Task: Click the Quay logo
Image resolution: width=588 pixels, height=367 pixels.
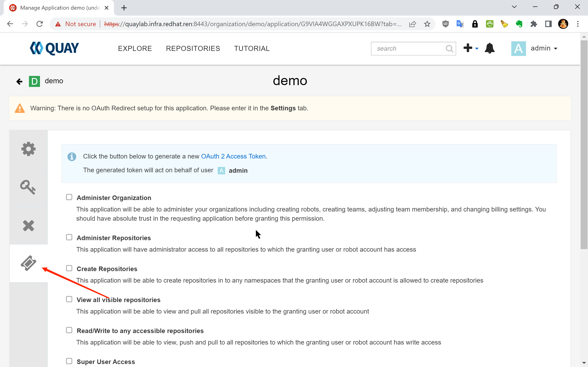Action: [54, 48]
